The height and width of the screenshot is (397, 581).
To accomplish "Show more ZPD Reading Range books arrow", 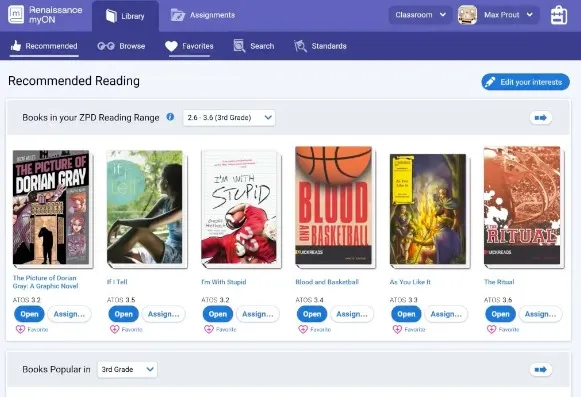I will (x=541, y=118).
